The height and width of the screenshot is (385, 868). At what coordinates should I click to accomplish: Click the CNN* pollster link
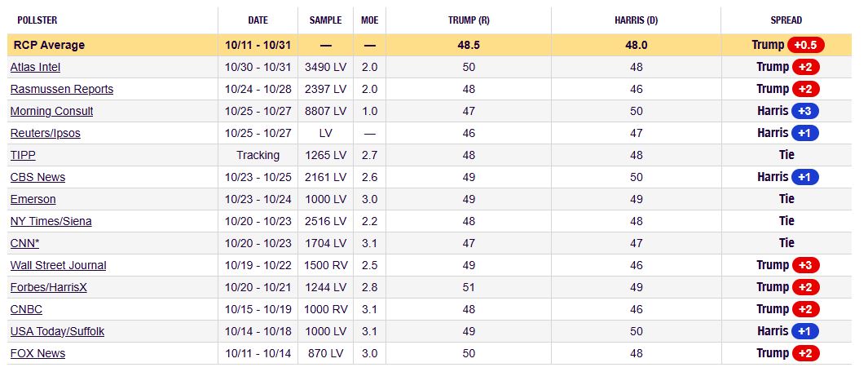click(x=24, y=243)
